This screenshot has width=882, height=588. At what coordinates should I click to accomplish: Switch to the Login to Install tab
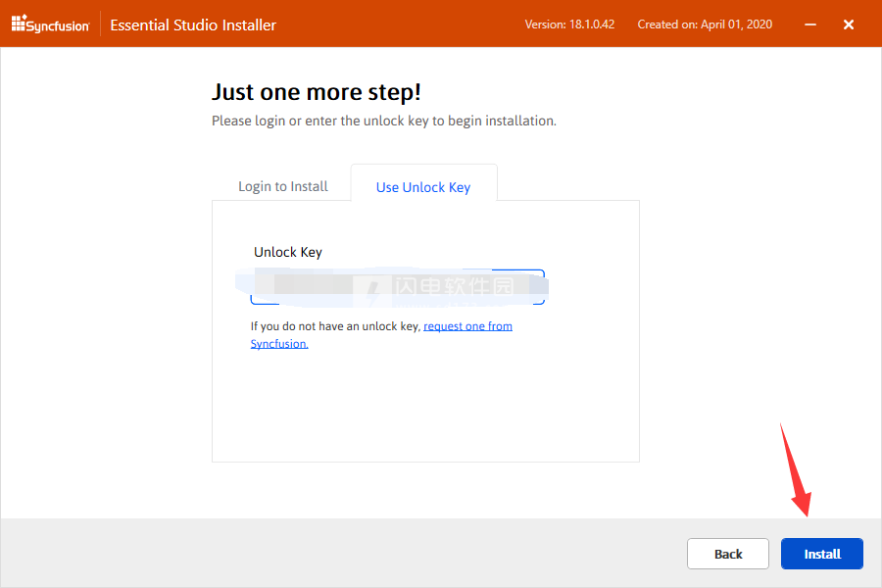[283, 186]
